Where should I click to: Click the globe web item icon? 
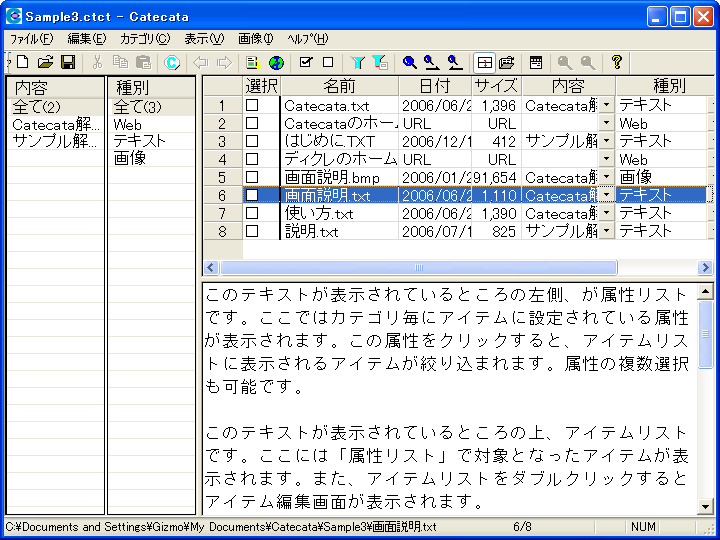[276, 62]
